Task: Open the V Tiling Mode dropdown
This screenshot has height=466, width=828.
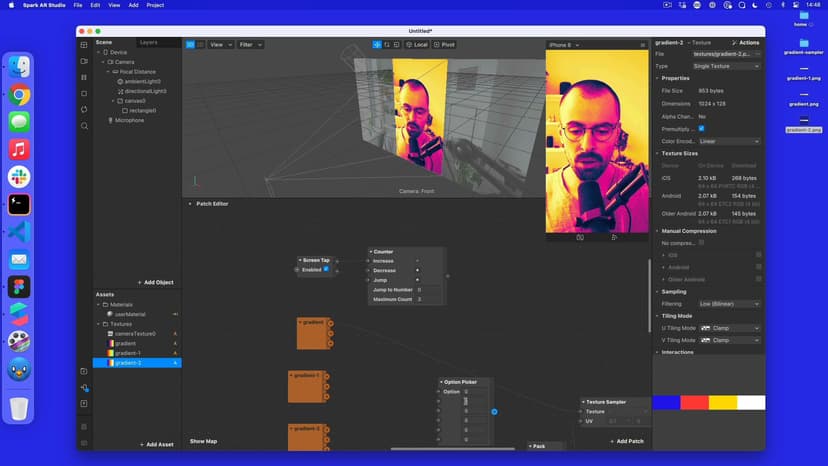Action: tap(730, 340)
